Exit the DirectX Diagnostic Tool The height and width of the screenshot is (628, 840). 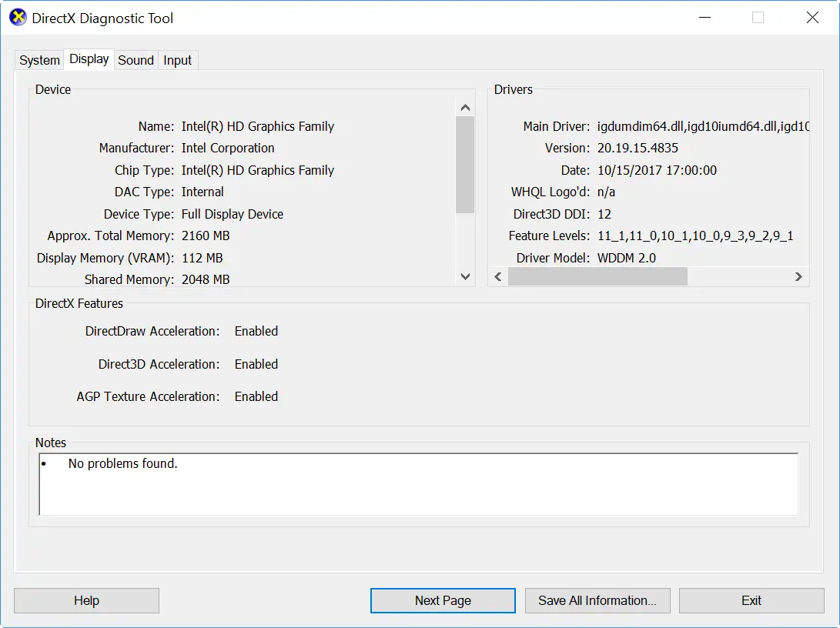click(751, 600)
